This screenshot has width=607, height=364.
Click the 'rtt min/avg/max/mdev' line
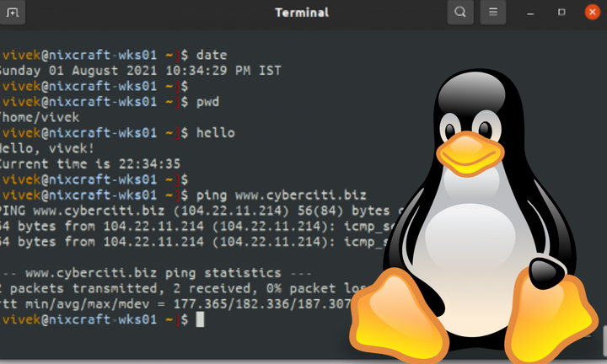tap(175, 304)
